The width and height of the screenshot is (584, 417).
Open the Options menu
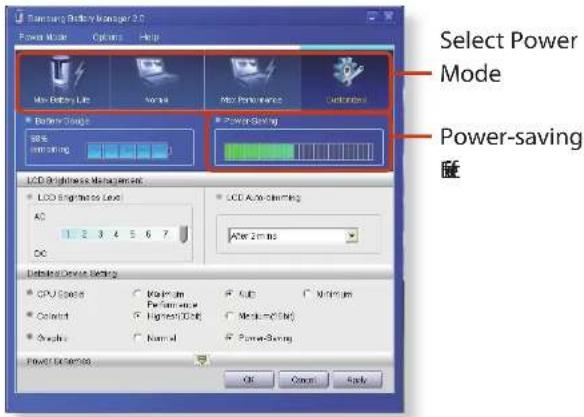click(107, 37)
